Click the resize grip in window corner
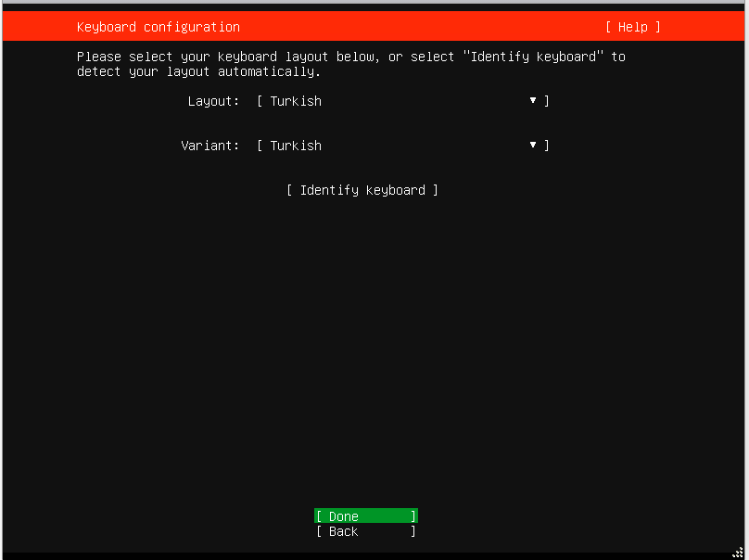Image resolution: width=749 pixels, height=560 pixels. tap(738, 553)
